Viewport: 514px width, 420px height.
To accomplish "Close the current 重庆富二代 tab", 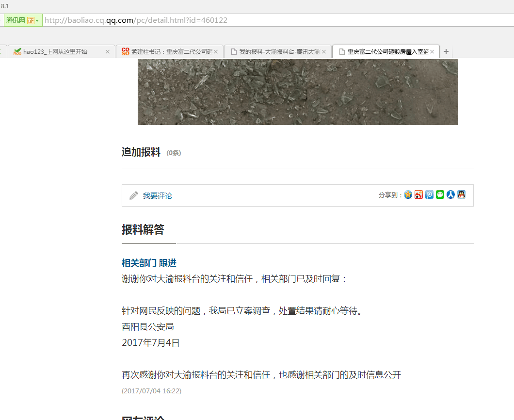I will 432,51.
